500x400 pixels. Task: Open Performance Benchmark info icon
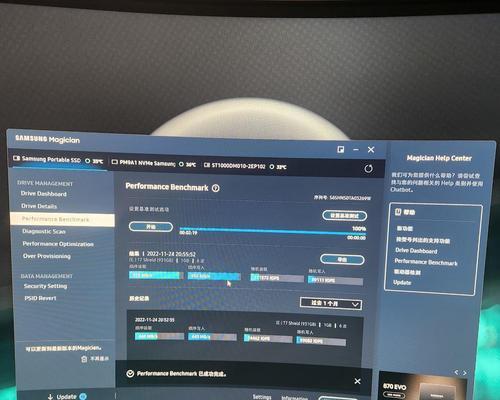tap(216, 188)
